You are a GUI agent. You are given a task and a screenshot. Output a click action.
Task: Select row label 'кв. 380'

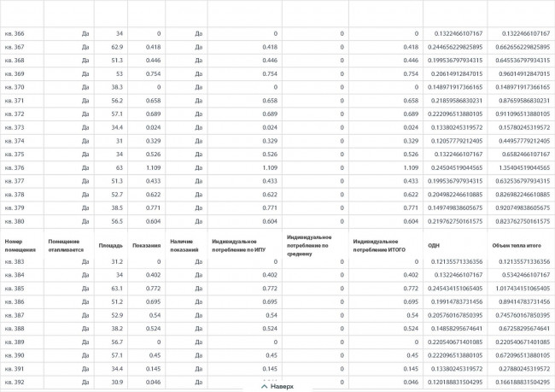[15, 221]
